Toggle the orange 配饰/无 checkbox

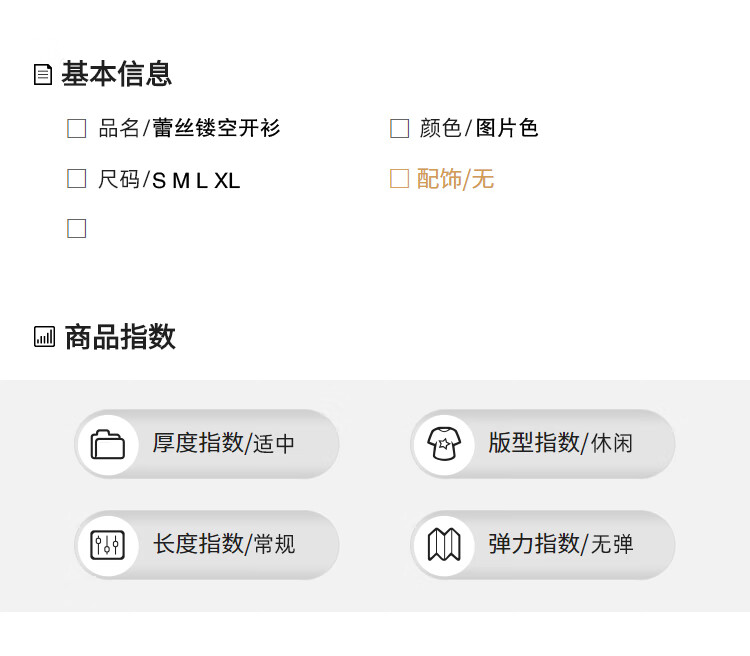click(399, 178)
